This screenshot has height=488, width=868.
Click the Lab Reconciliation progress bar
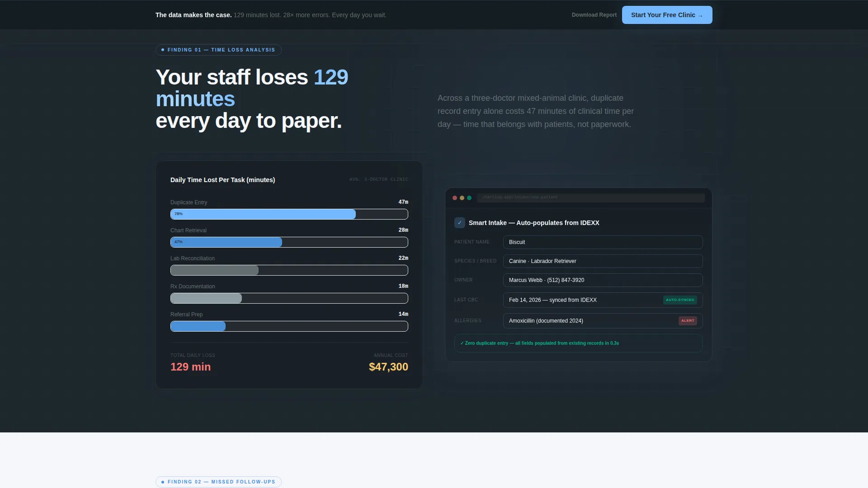pyautogui.click(x=289, y=270)
